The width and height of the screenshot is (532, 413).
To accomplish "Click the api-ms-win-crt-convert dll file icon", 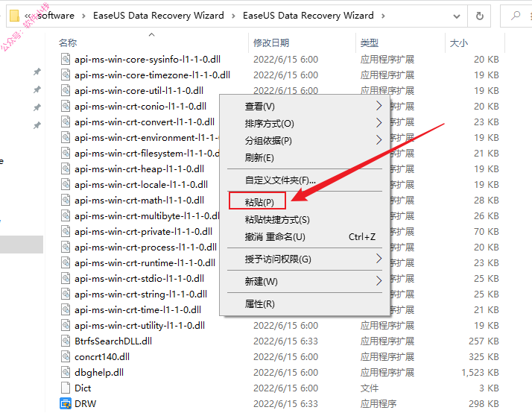I will (66, 122).
